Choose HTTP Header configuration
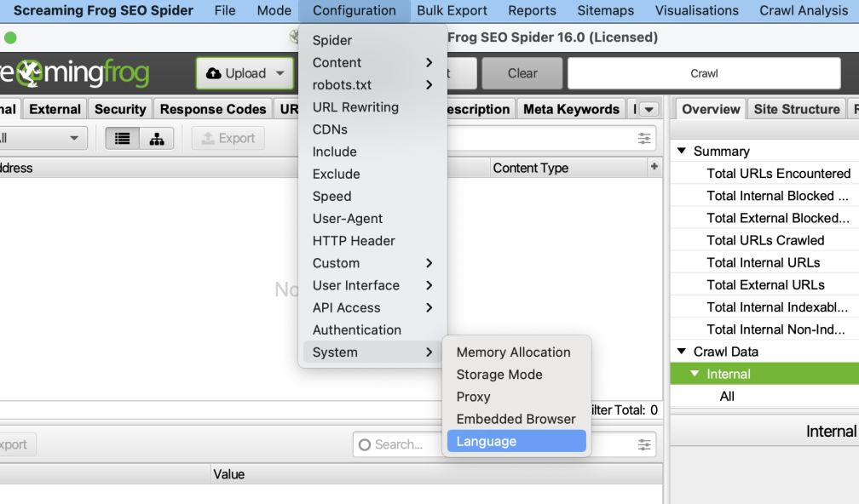859x504 pixels. pos(372,241)
